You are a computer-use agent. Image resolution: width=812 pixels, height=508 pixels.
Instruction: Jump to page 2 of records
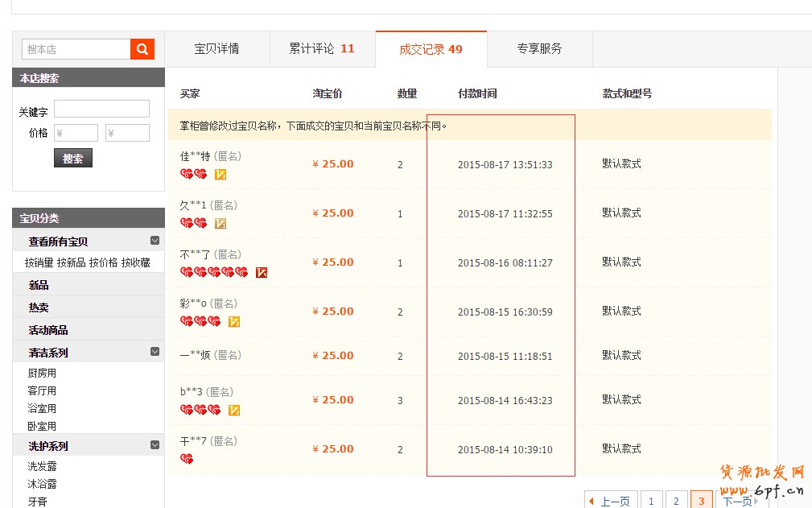[676, 502]
